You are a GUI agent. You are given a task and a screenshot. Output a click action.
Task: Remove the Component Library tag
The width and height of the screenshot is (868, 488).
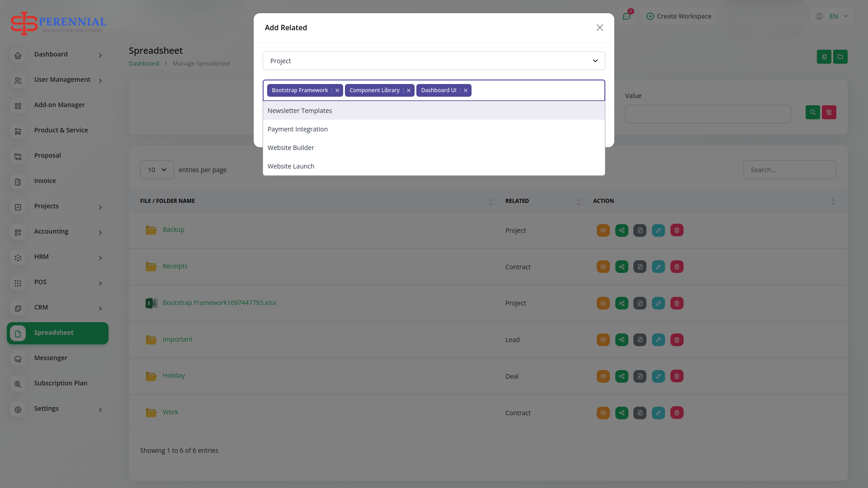pyautogui.click(x=408, y=90)
